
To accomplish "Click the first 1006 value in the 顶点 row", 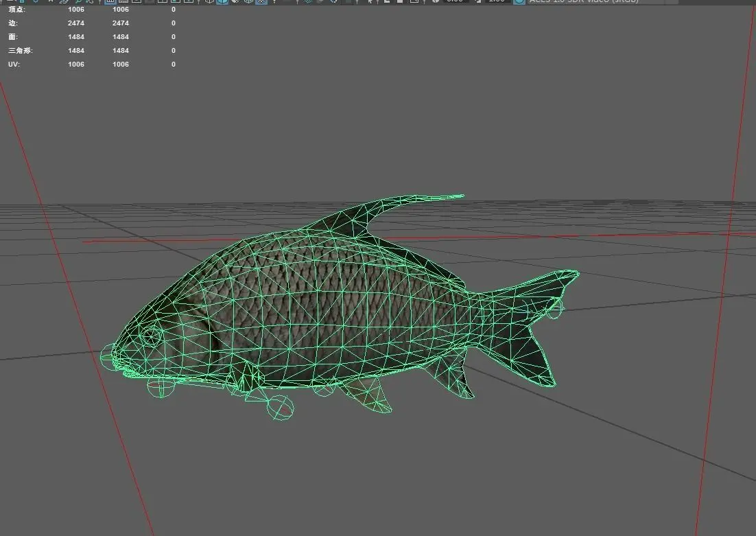I will (x=76, y=9).
